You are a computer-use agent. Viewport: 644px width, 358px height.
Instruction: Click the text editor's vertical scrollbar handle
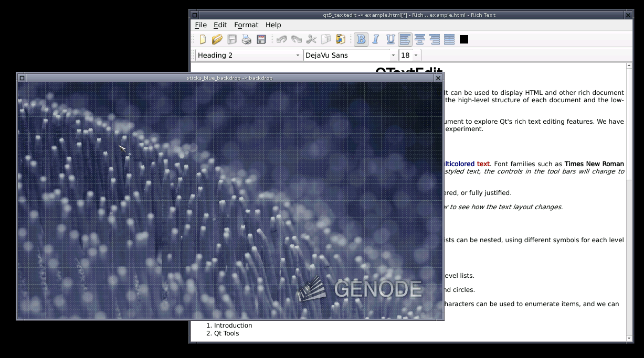click(x=629, y=125)
